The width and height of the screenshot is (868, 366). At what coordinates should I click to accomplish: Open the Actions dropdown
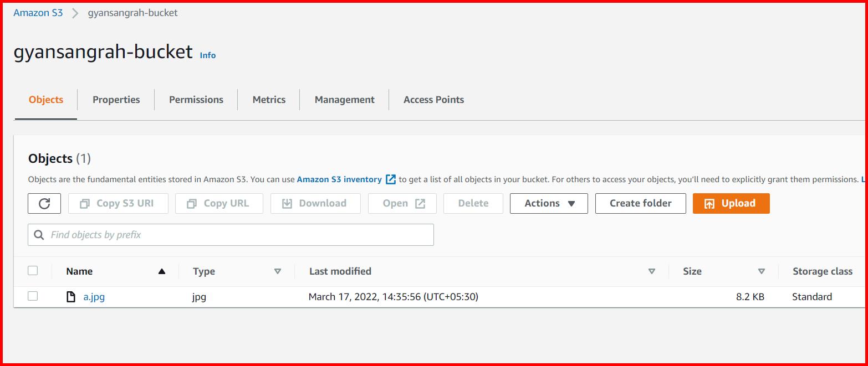coord(548,203)
